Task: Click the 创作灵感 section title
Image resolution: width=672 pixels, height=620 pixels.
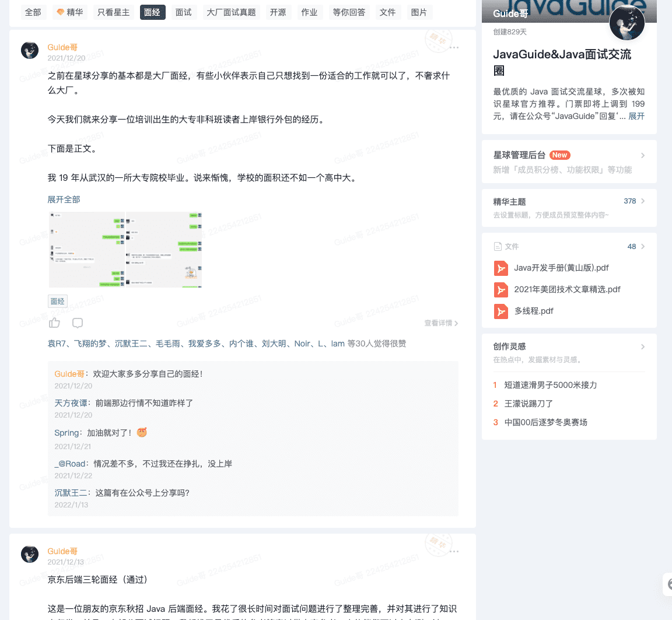Action: coord(509,346)
